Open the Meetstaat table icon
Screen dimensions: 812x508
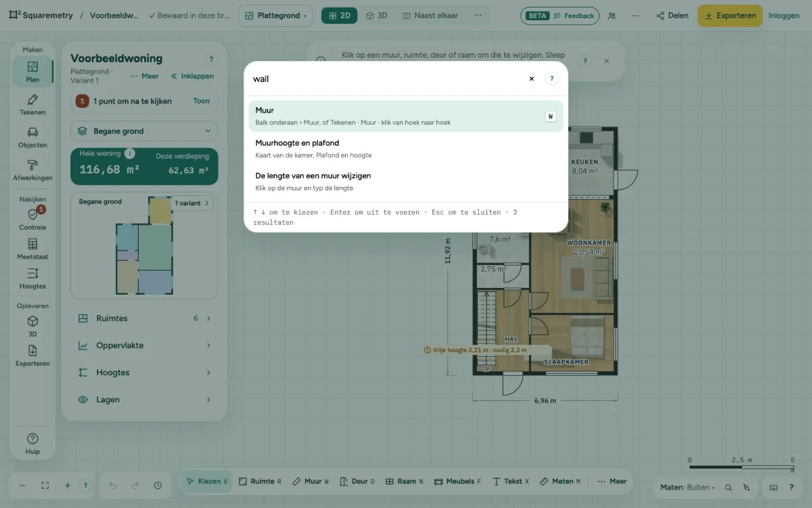[32, 249]
